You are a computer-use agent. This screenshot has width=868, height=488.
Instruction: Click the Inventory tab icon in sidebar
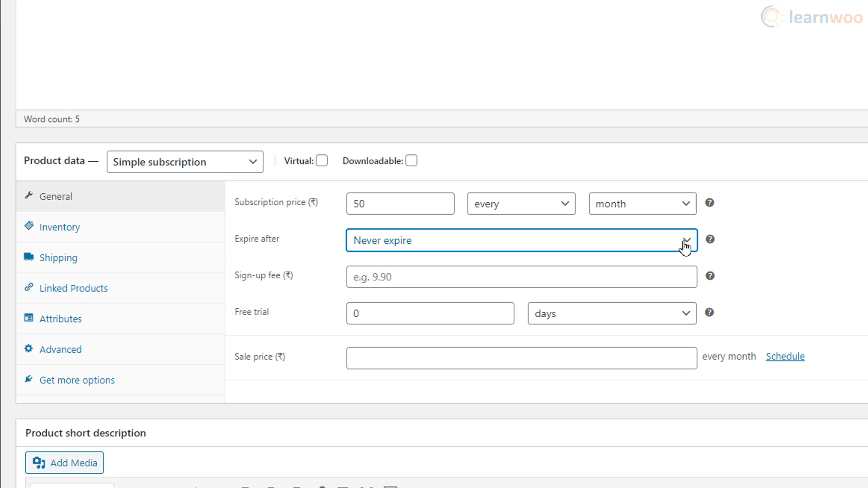click(x=28, y=226)
